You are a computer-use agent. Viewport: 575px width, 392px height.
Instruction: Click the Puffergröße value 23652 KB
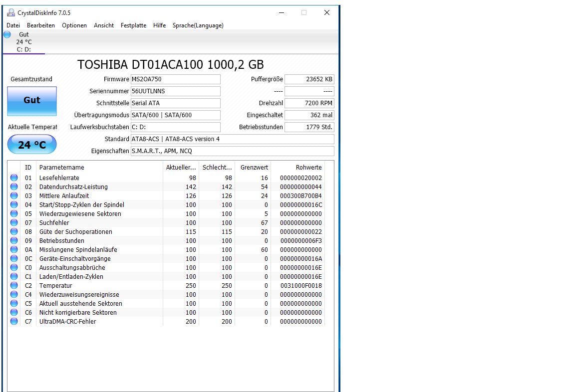[309, 79]
